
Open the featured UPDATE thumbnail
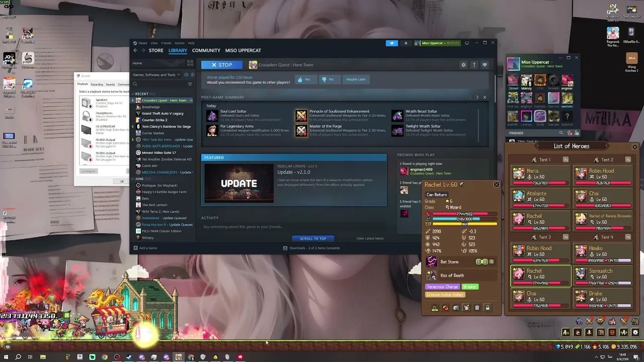pos(238,183)
